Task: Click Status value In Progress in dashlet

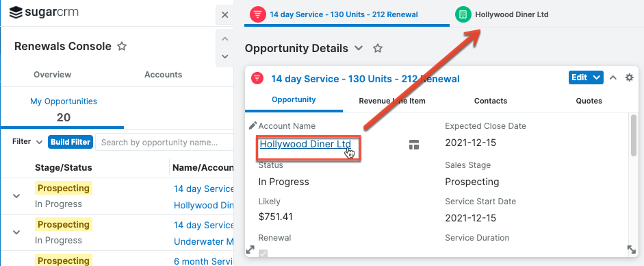Action: pos(283,182)
